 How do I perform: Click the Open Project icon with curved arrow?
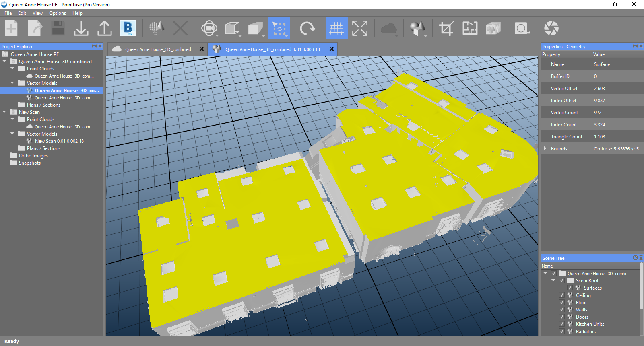point(35,29)
